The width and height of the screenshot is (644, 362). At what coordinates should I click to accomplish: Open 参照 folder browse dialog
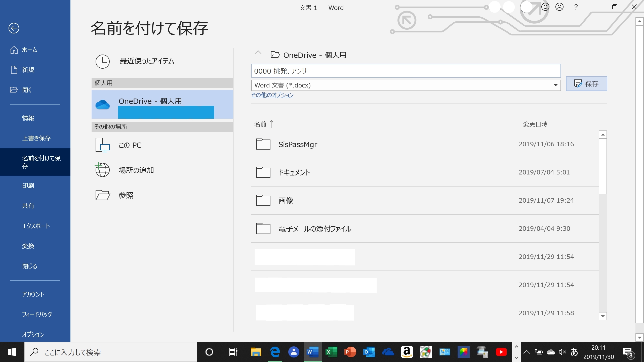pos(162,195)
